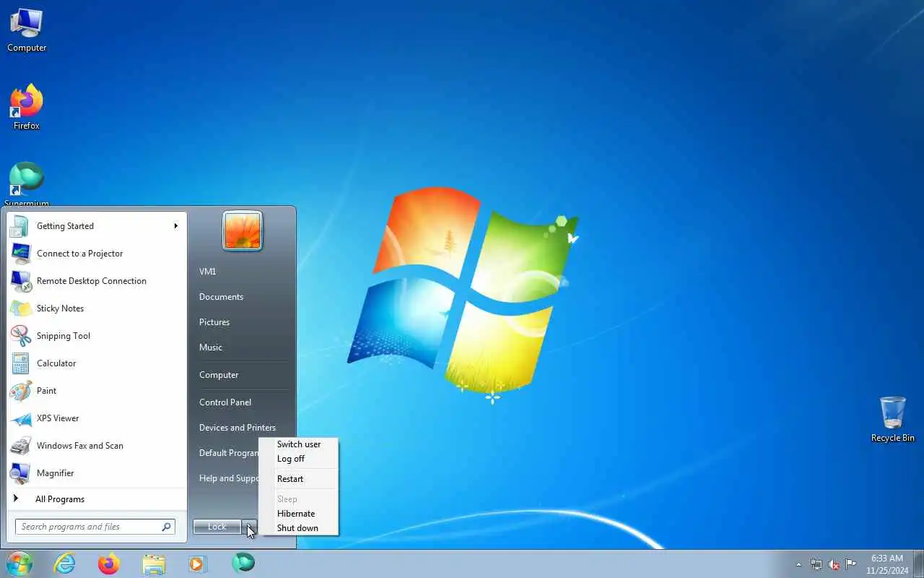The width and height of the screenshot is (924, 578).
Task: Open Default Programs in the Start menu
Action: pyautogui.click(x=228, y=453)
